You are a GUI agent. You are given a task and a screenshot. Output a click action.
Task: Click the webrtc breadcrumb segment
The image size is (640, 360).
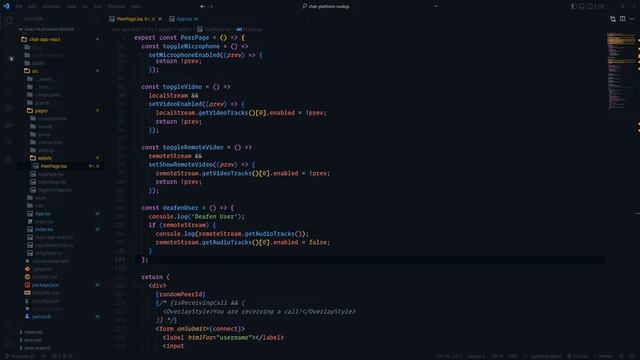184,29
